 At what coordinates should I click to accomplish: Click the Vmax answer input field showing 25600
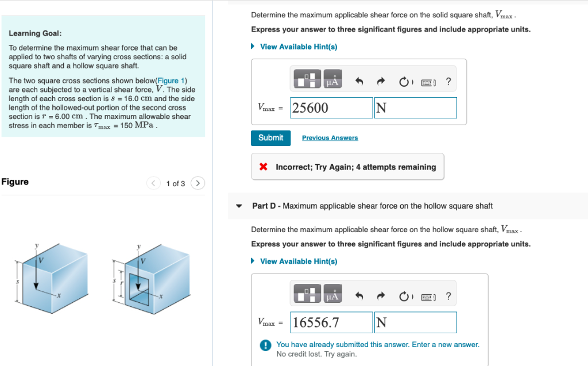pos(331,107)
